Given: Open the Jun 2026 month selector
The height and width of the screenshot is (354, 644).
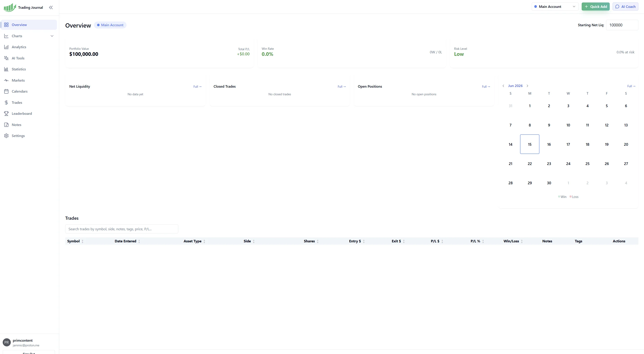Looking at the screenshot, I should (515, 86).
